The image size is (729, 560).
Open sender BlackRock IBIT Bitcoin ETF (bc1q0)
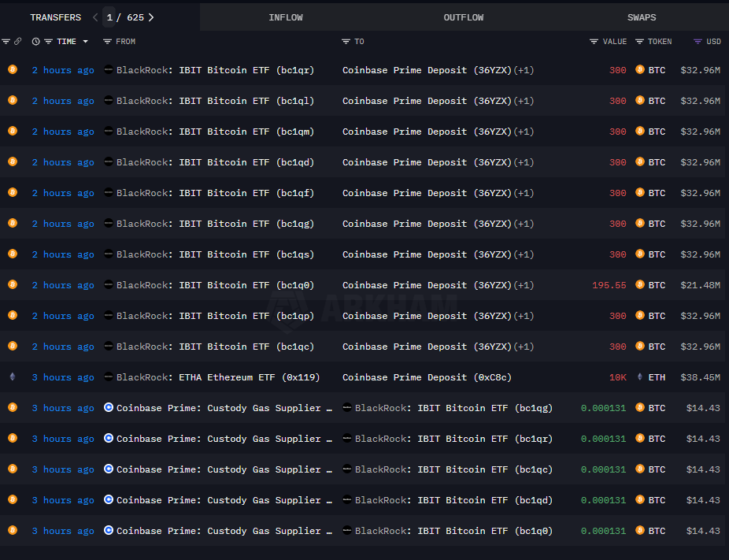pyautogui.click(x=215, y=285)
